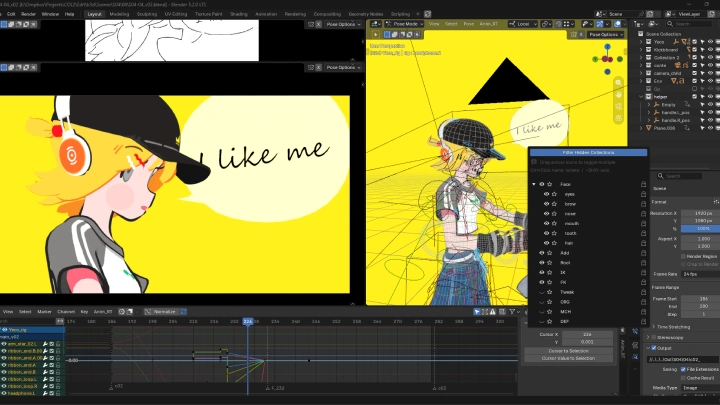
Task: Collapse the helper collection in outliner
Action: [641, 97]
